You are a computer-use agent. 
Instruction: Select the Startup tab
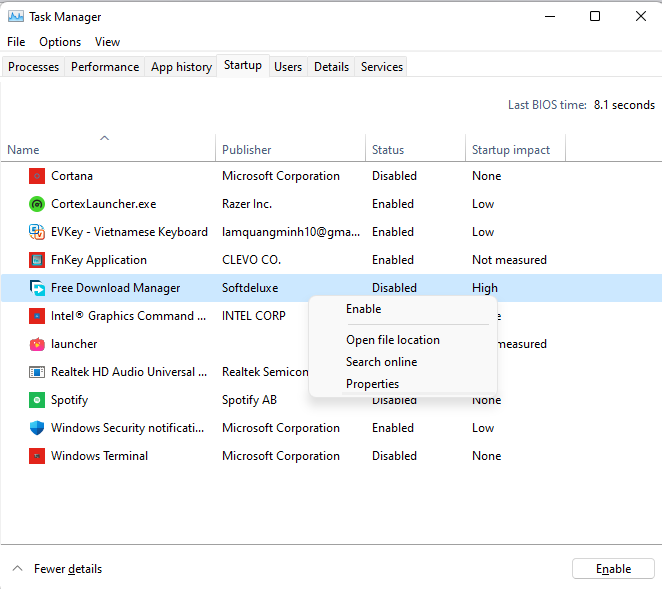pos(243,65)
